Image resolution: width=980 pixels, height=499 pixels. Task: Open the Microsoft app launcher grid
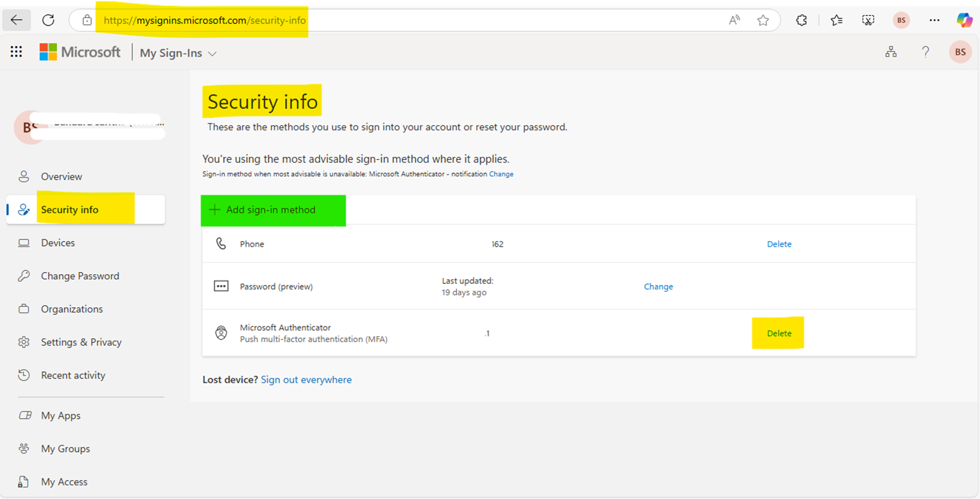tap(16, 52)
